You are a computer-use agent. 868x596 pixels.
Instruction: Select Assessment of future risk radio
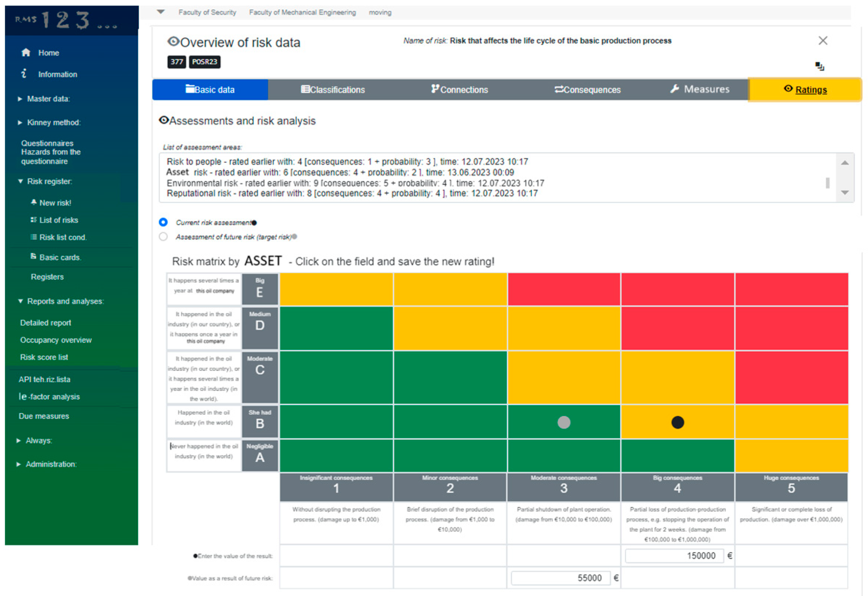point(163,237)
